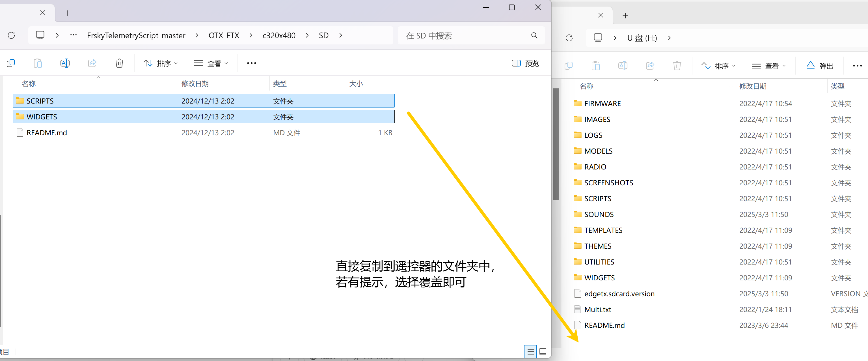Click 名称 column header in U盘 window

tap(587, 86)
